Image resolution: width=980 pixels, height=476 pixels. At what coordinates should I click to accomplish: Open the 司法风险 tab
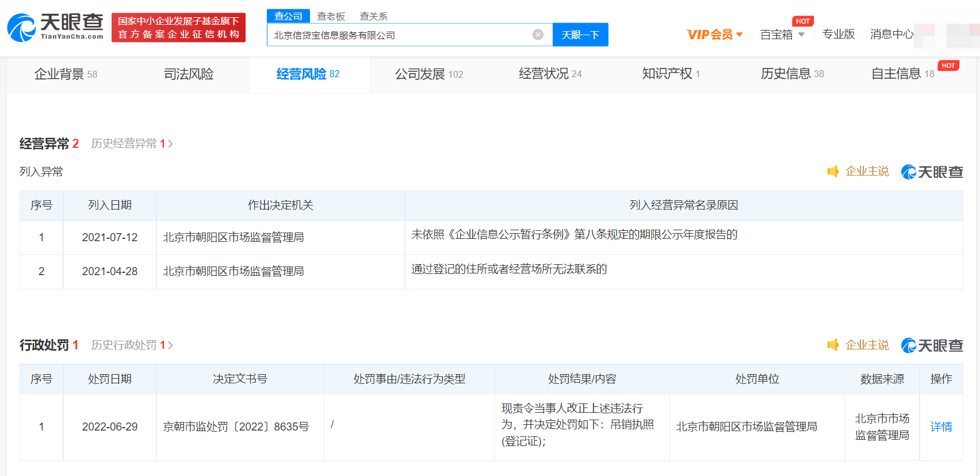(x=189, y=74)
